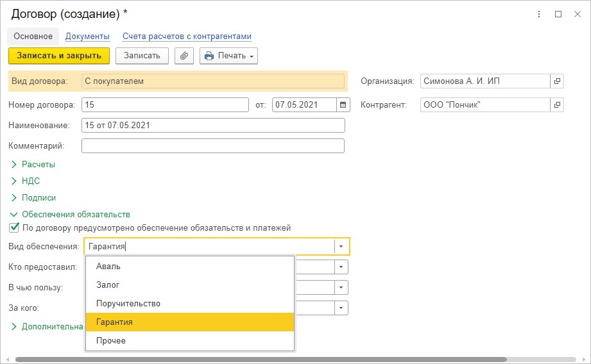Open the Кто предоставил dropdown arrow
The image size is (591, 364).
[x=341, y=267]
